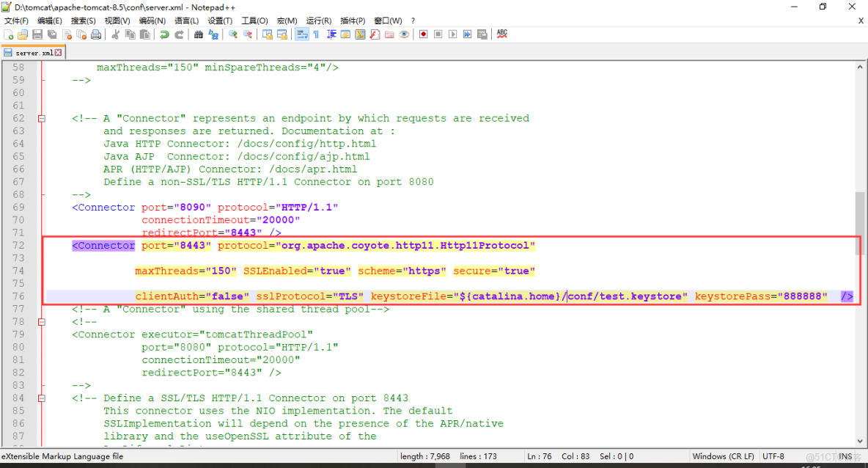Play back the recorded macro
The image size is (868, 468).
pyautogui.click(x=452, y=34)
